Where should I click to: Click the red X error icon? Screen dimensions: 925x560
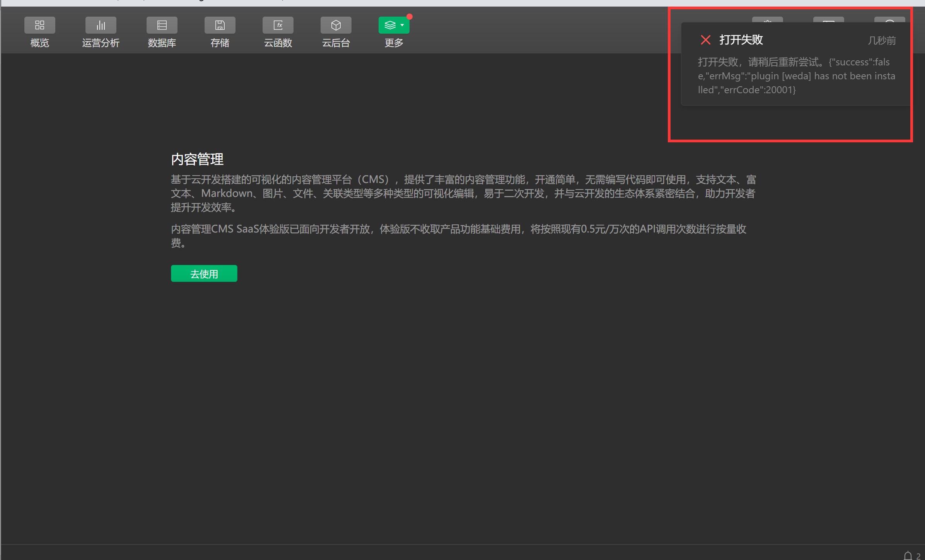click(x=705, y=40)
